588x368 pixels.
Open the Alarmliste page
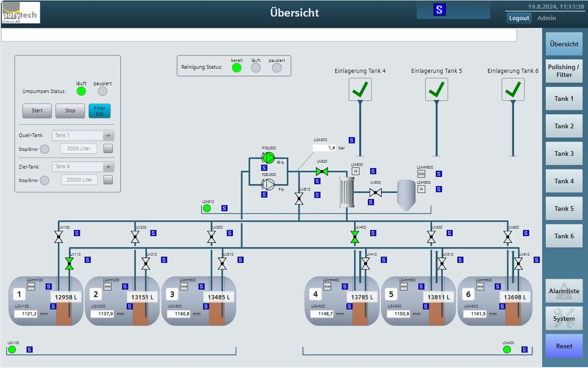[x=564, y=291]
